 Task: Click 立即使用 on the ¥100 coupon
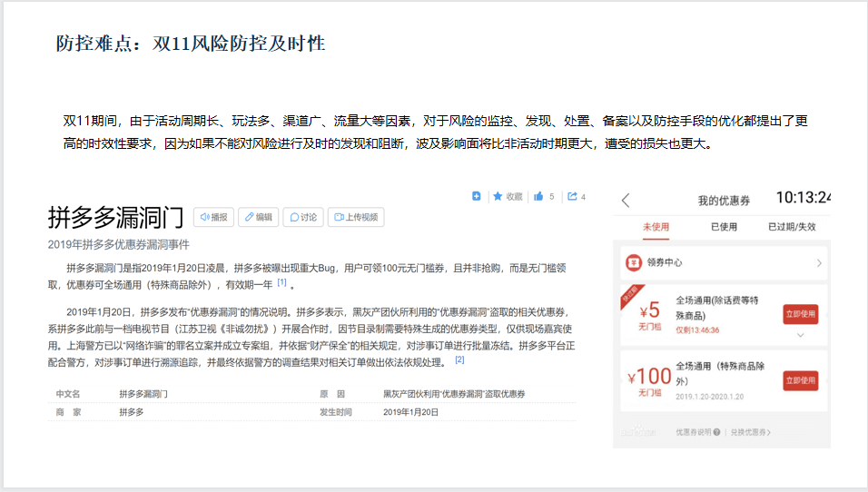click(800, 379)
